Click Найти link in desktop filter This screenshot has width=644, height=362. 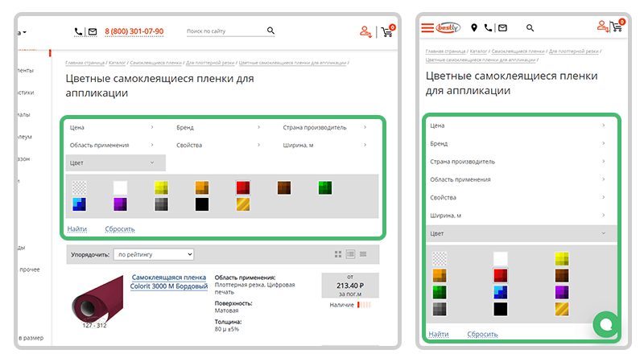[77, 229]
